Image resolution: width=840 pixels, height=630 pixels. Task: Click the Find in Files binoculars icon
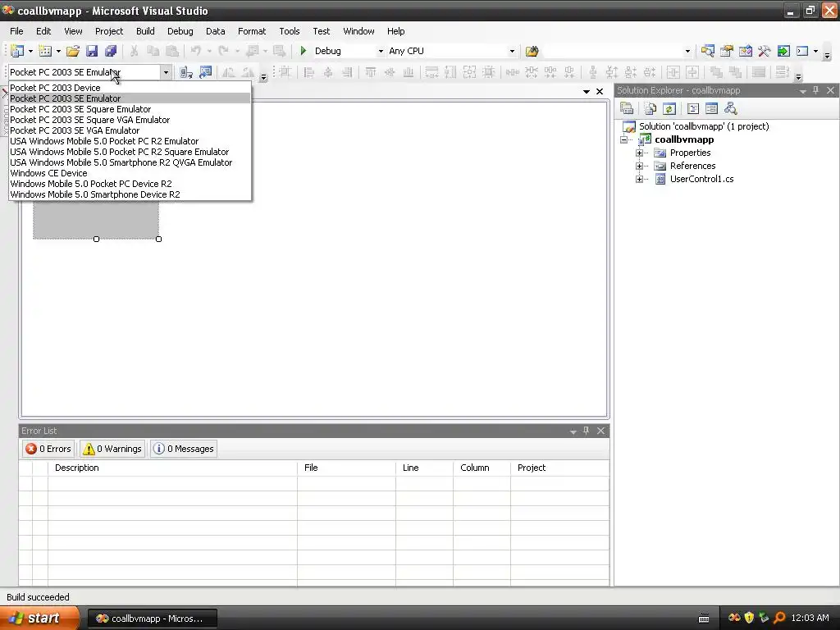pos(532,51)
